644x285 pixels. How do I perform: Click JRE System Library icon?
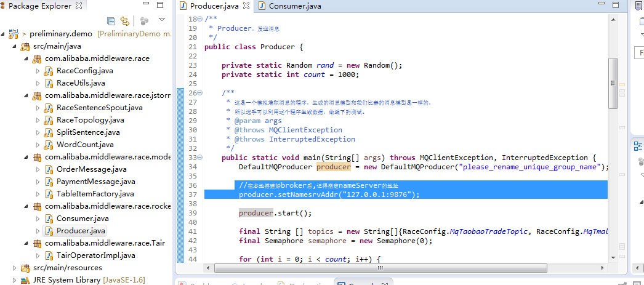tap(25, 280)
